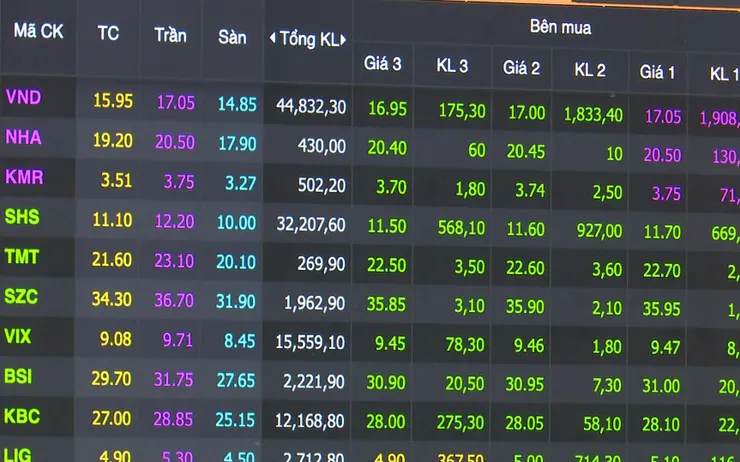This screenshot has width=740, height=462.
Task: Select VND total volume 44,832,30
Action: coord(311,107)
